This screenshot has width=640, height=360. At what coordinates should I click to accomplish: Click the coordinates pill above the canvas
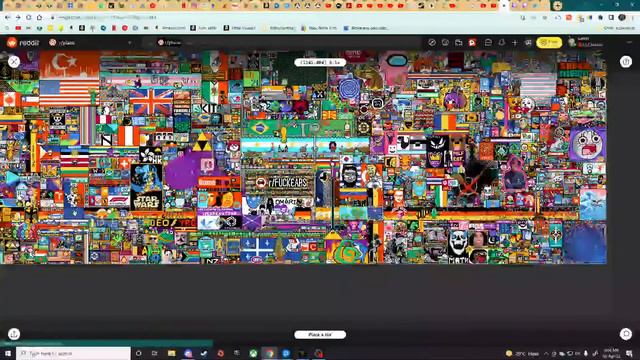pyautogui.click(x=320, y=62)
